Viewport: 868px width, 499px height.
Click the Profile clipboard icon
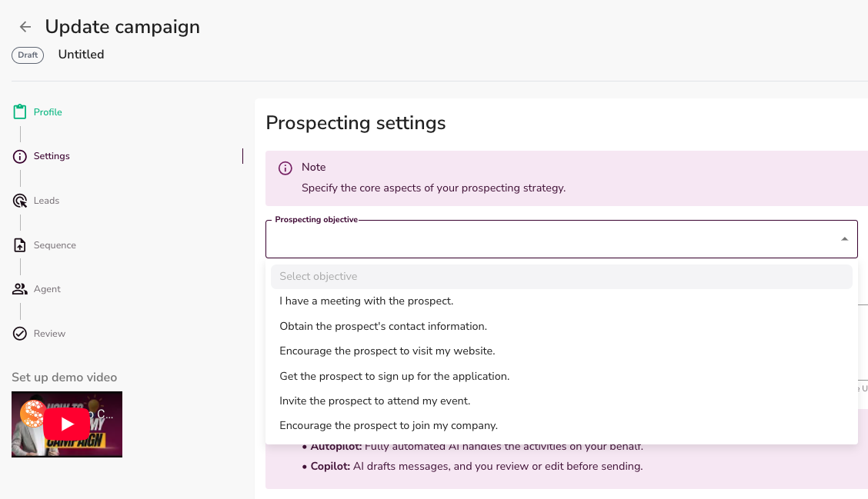click(20, 112)
